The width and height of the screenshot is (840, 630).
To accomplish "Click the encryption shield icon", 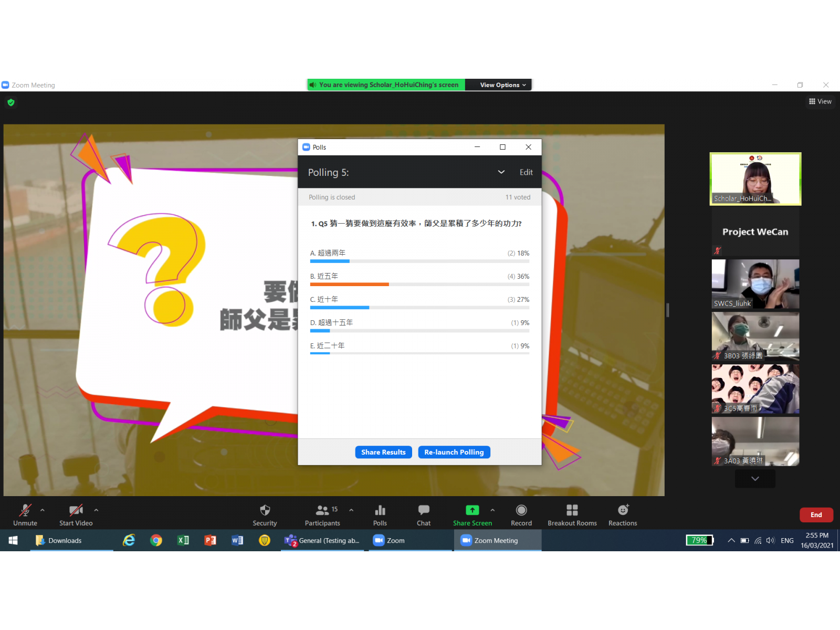I will [11, 102].
